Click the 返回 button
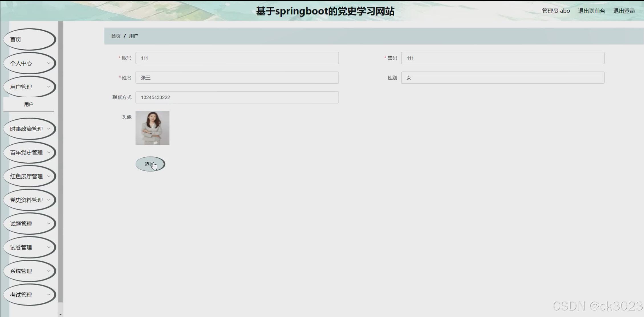644x317 pixels. pos(150,164)
